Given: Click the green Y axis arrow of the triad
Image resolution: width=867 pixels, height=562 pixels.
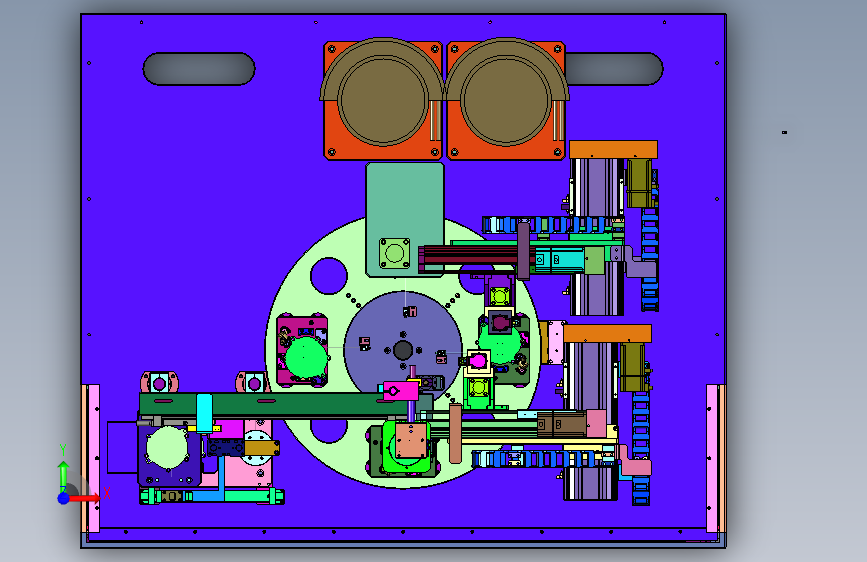Looking at the screenshot, I should [63, 470].
